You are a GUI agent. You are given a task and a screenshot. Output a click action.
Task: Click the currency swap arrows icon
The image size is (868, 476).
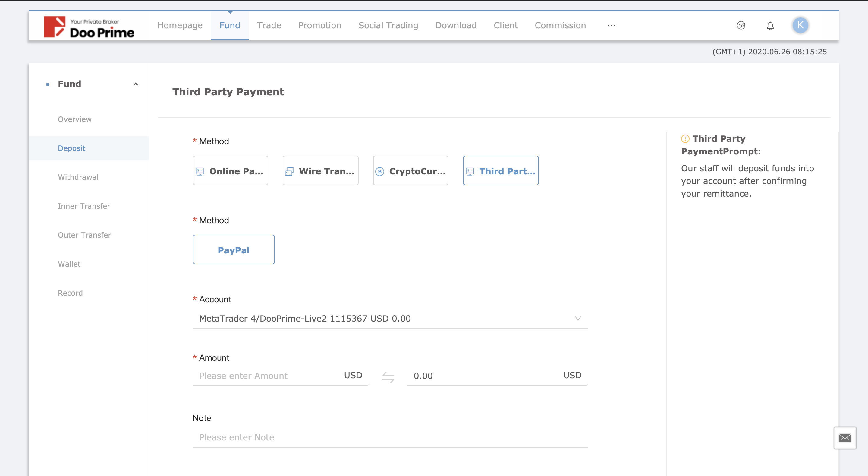(x=388, y=377)
